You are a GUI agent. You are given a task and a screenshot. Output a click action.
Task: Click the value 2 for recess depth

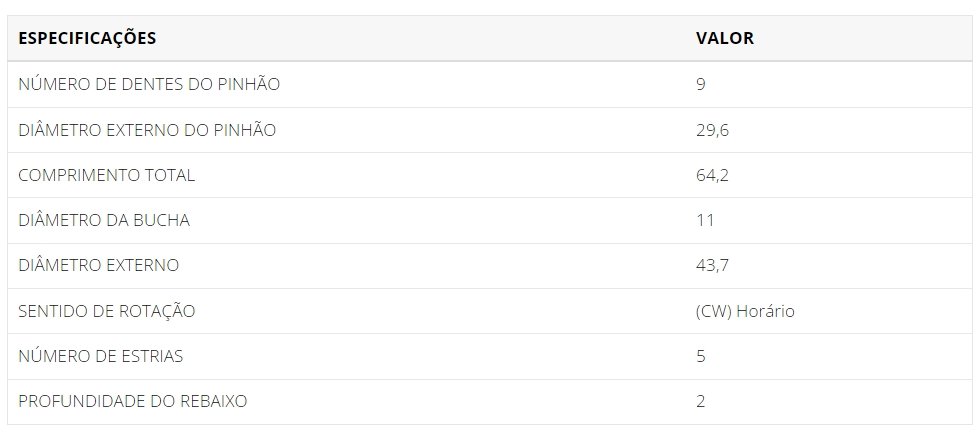tap(701, 401)
